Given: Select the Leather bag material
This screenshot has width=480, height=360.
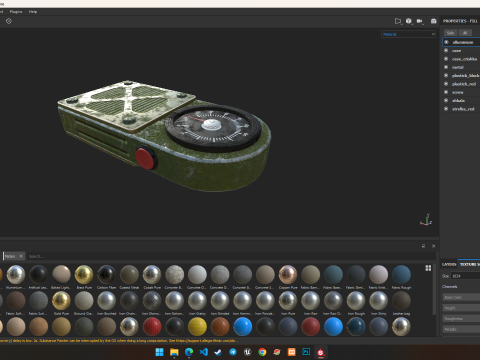Looking at the screenshot, I should [401, 303].
